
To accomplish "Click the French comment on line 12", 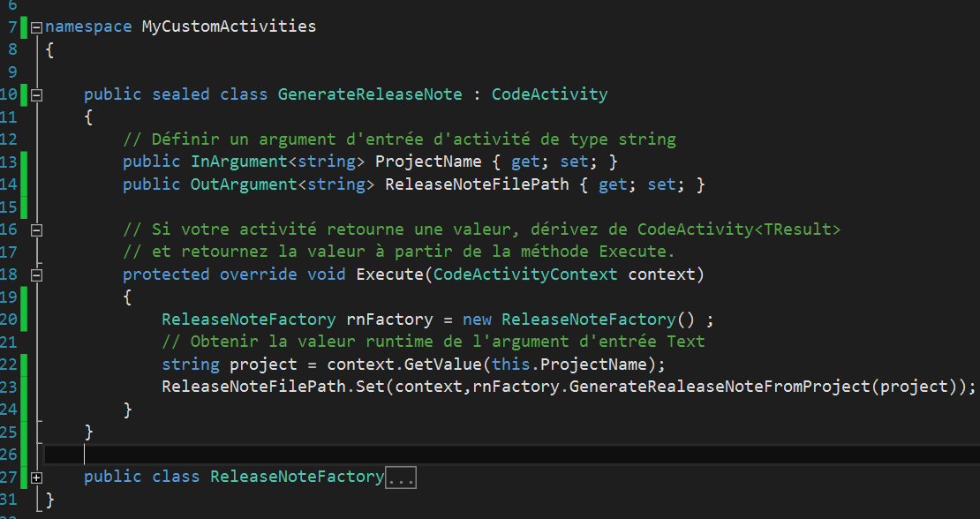I will click(399, 139).
